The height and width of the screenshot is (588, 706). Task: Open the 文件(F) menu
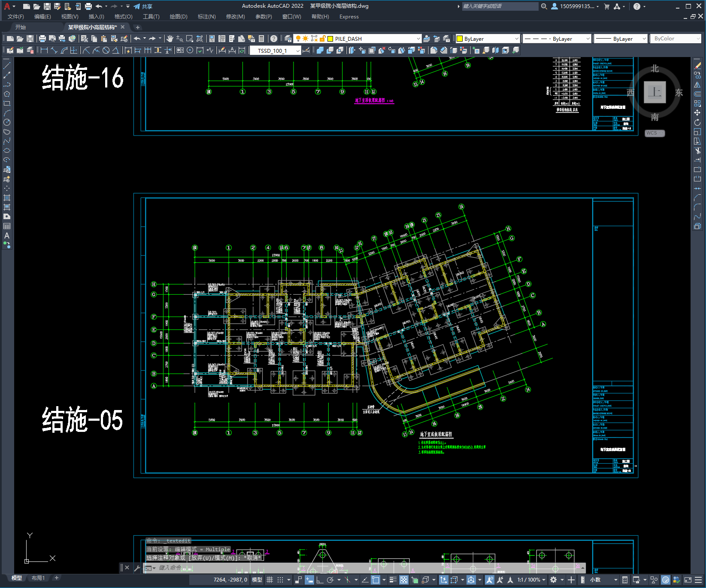click(x=16, y=17)
